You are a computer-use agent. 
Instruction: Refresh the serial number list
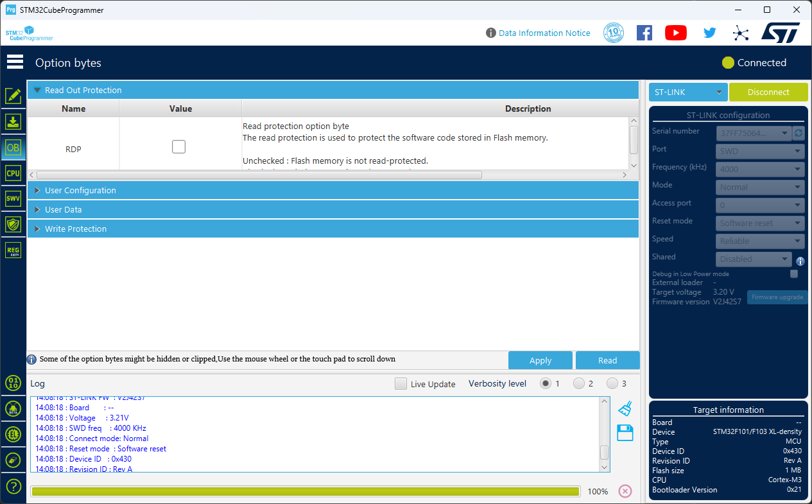click(799, 134)
